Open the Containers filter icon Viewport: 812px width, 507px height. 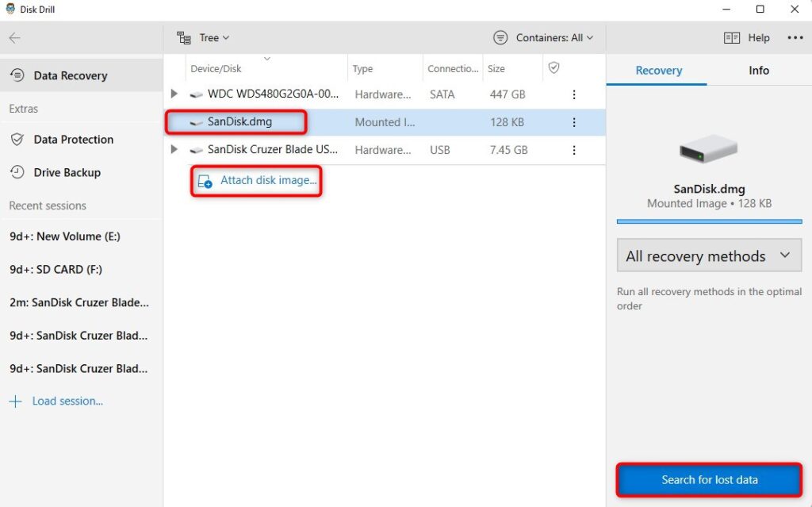500,37
